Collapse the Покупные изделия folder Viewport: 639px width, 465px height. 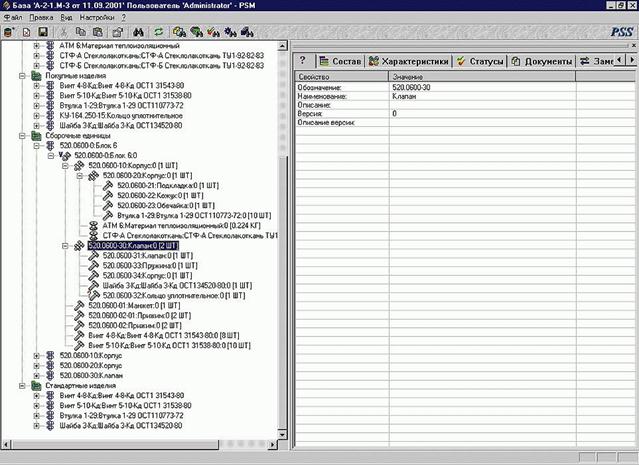pyautogui.click(x=22, y=76)
